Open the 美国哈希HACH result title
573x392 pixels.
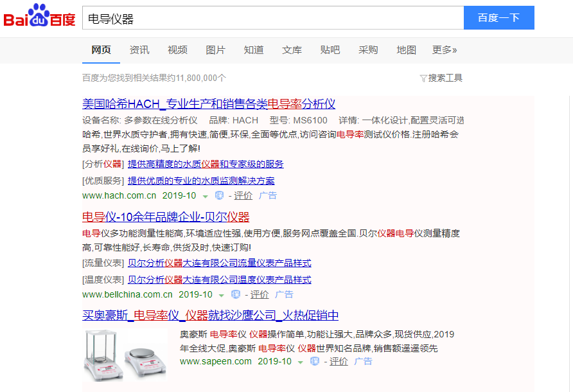pyautogui.click(x=209, y=104)
